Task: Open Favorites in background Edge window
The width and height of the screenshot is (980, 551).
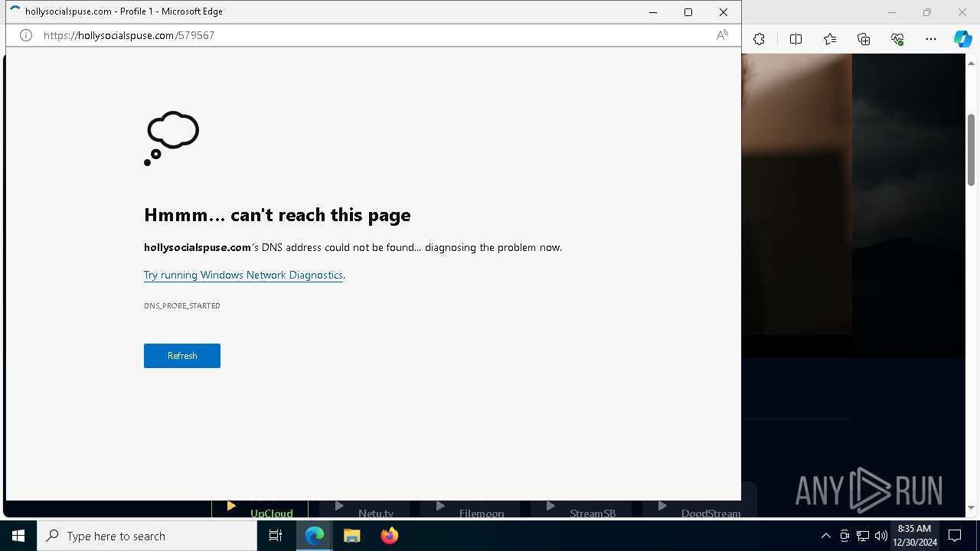Action: [830, 39]
